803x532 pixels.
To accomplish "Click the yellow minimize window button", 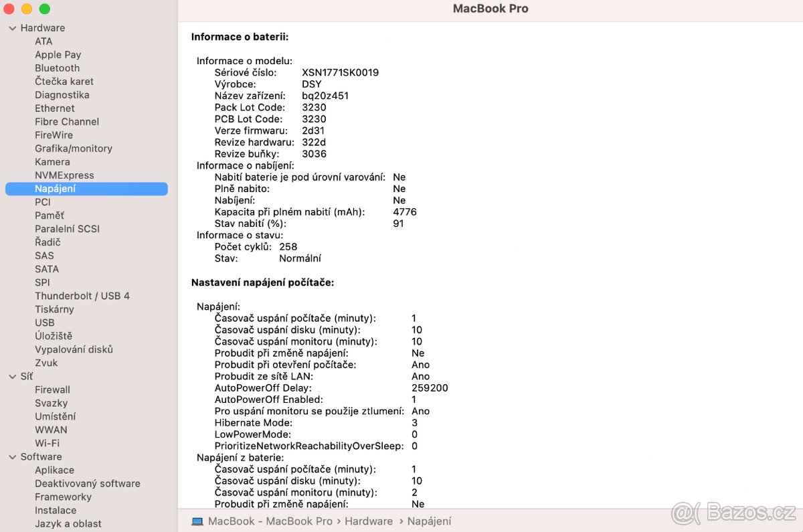I will tap(27, 9).
